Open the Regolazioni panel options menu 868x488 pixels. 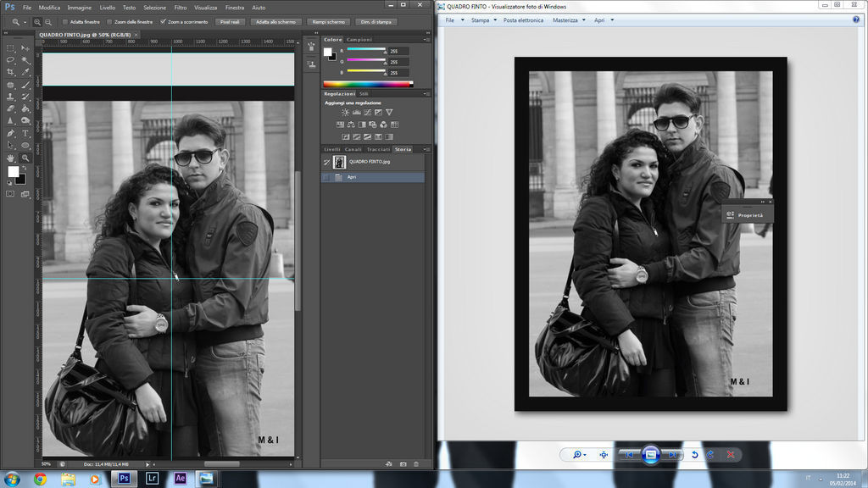(426, 94)
